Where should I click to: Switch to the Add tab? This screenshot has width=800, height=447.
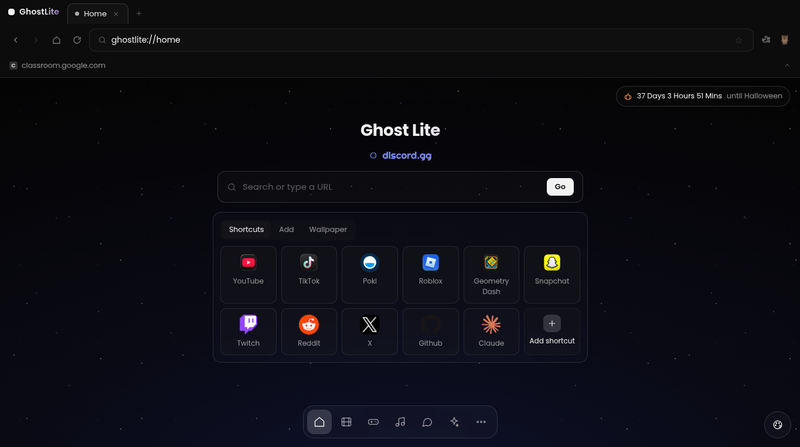[x=286, y=230]
